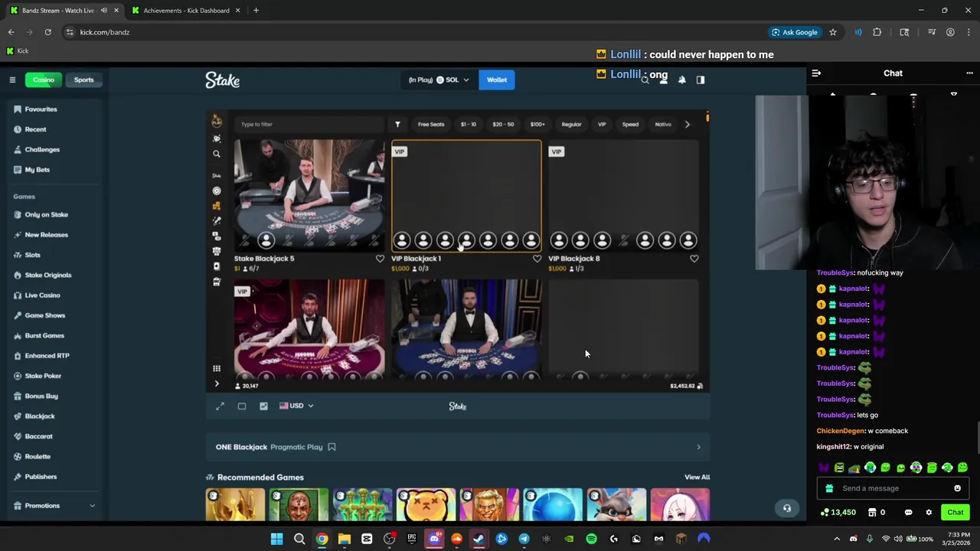Screen dimensions: 980x551
Task: Favourite Stake Blackjack 5 table
Action: coord(380,259)
